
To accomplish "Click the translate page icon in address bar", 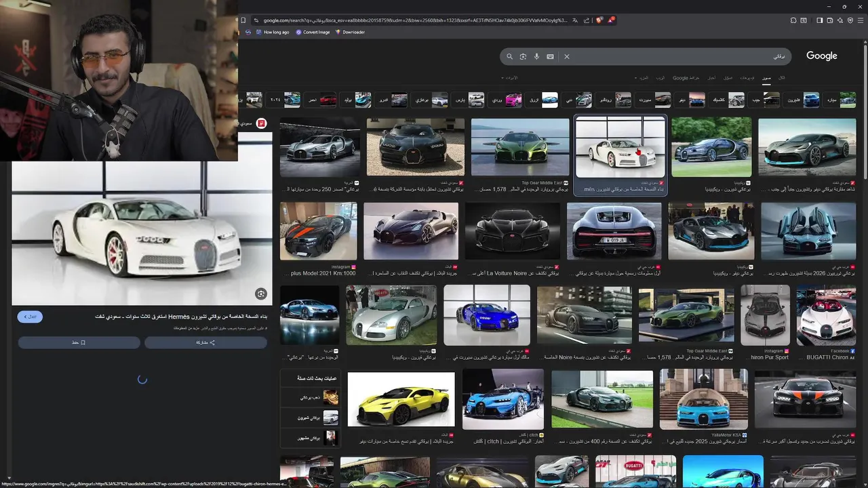I will pos(575,20).
